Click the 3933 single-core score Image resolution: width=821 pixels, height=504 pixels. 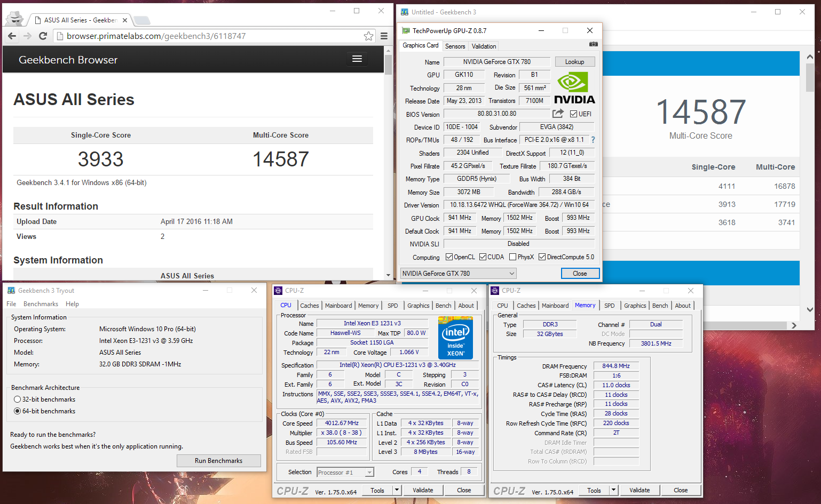click(x=100, y=159)
